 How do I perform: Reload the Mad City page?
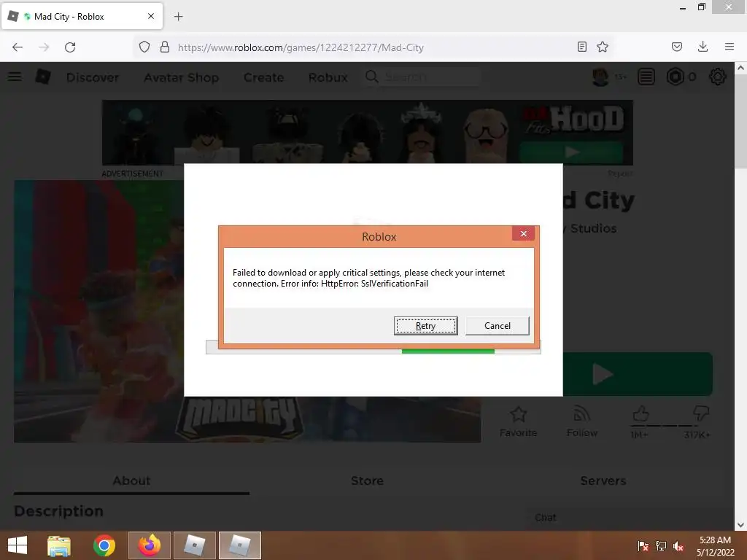point(70,47)
